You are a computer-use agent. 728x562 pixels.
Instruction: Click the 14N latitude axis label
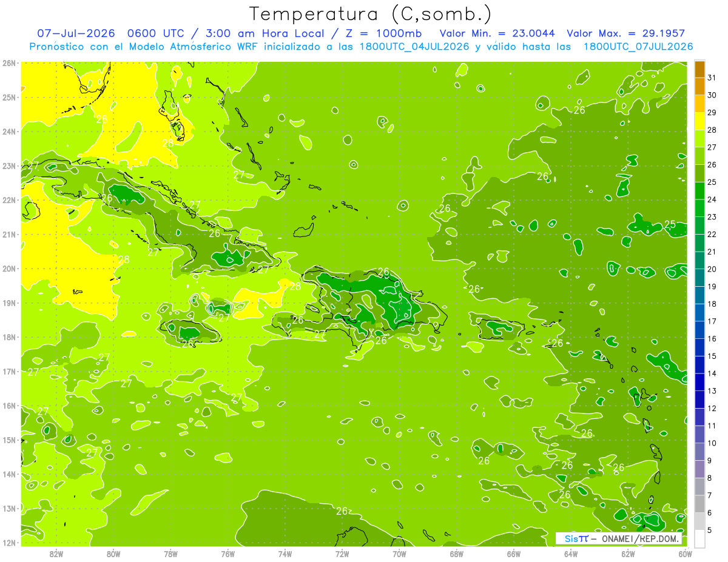tap(9, 474)
